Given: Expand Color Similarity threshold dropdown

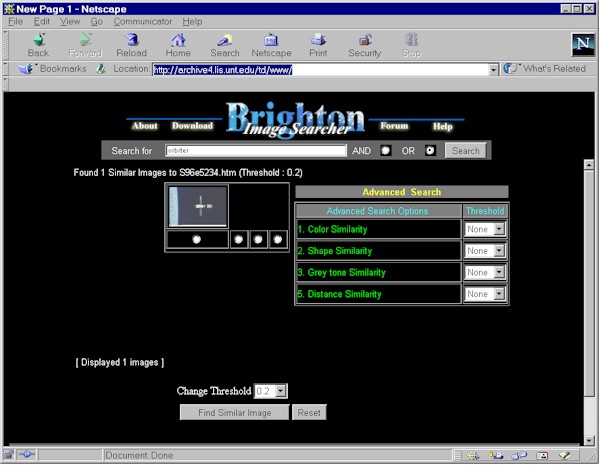Looking at the screenshot, I should [x=499, y=229].
